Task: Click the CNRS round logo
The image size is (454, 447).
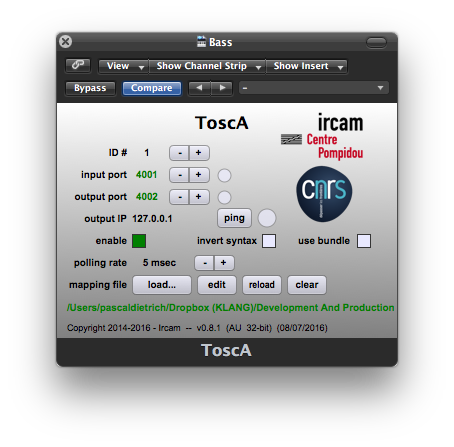Action: (x=324, y=194)
